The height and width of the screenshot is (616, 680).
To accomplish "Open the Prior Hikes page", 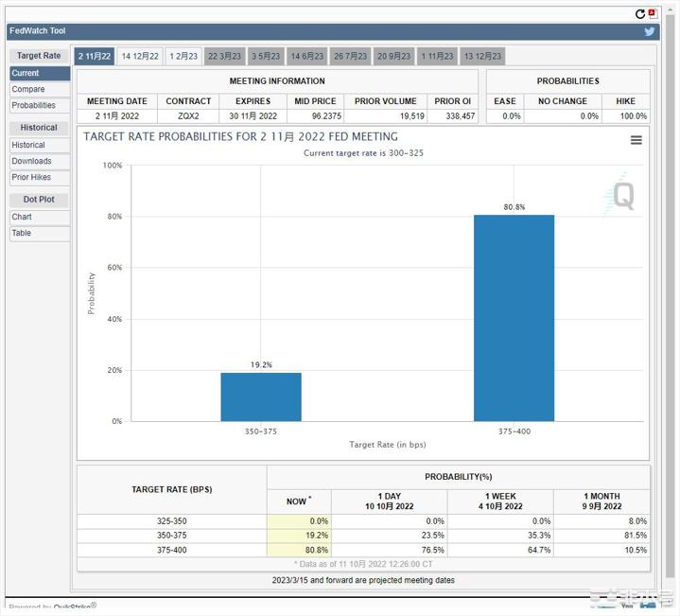I will (x=31, y=177).
